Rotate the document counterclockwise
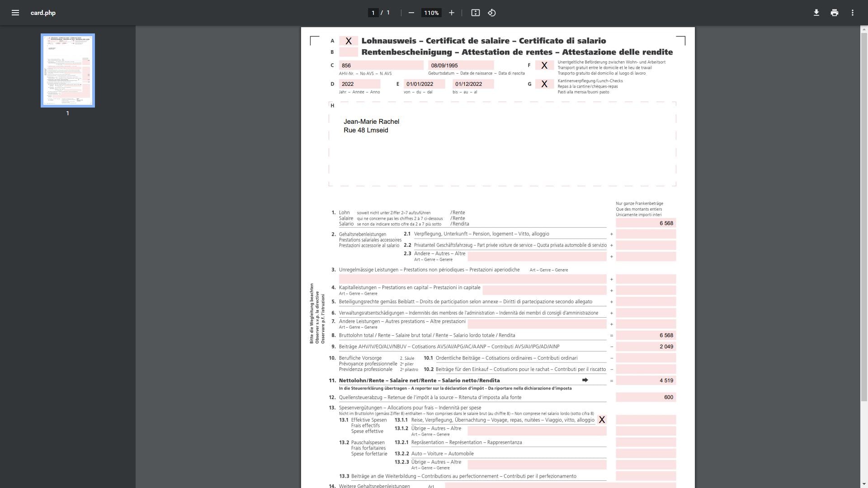The image size is (868, 488). pyautogui.click(x=492, y=13)
